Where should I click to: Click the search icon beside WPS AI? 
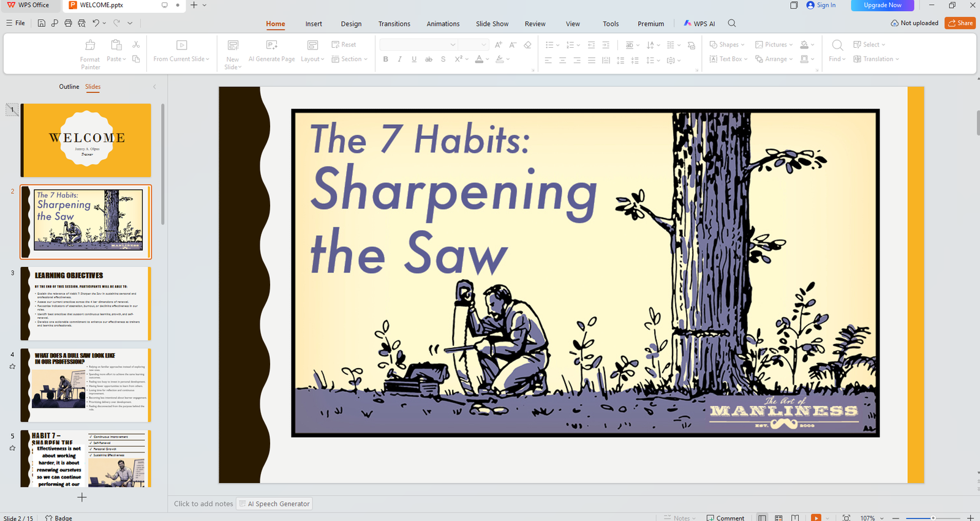point(732,23)
